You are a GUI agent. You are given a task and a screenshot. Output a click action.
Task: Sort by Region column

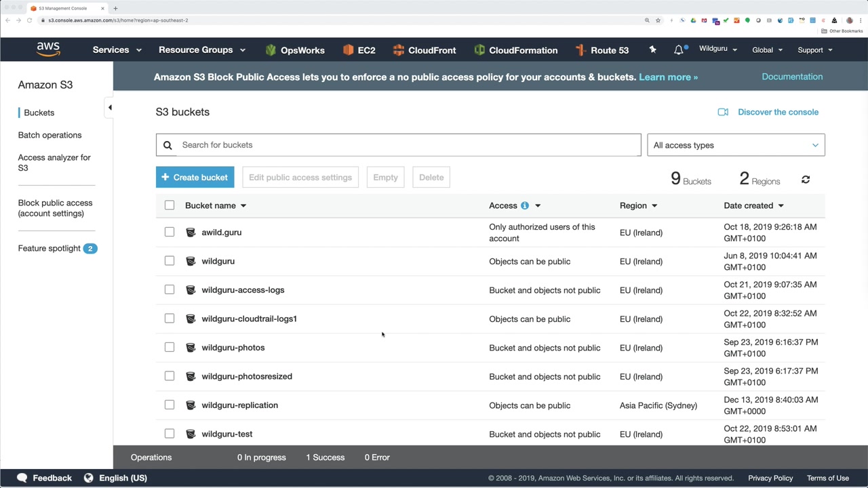point(638,205)
